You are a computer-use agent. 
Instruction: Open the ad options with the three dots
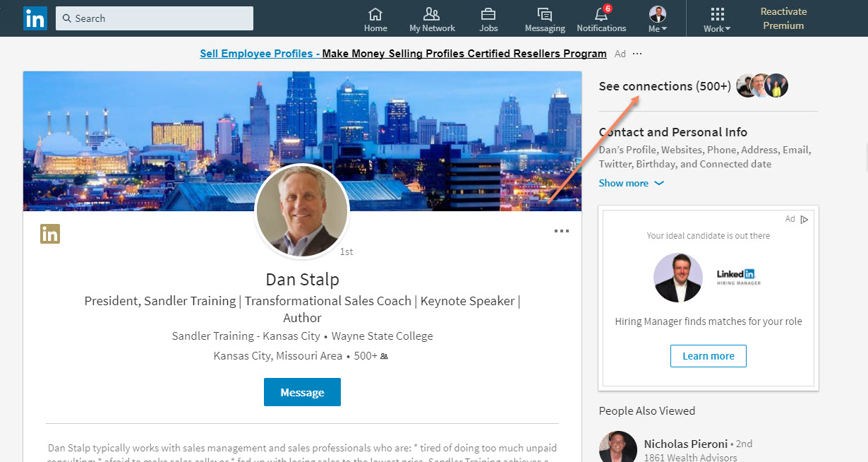click(637, 54)
